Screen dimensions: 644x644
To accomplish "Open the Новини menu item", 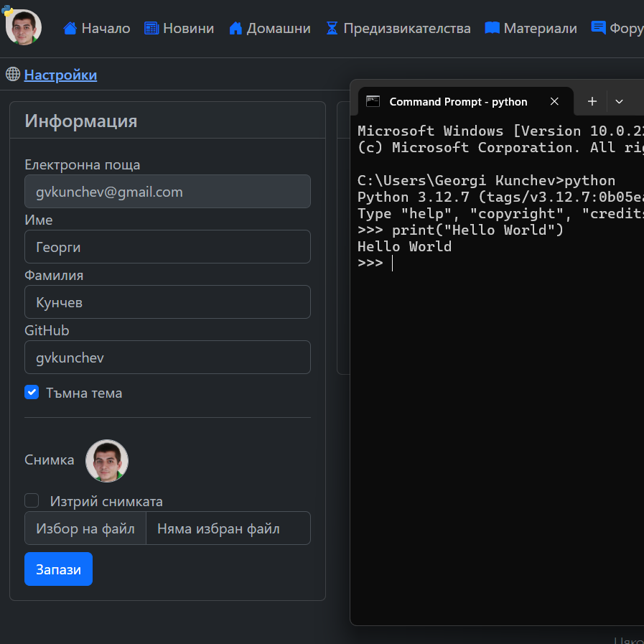I will click(x=188, y=28).
